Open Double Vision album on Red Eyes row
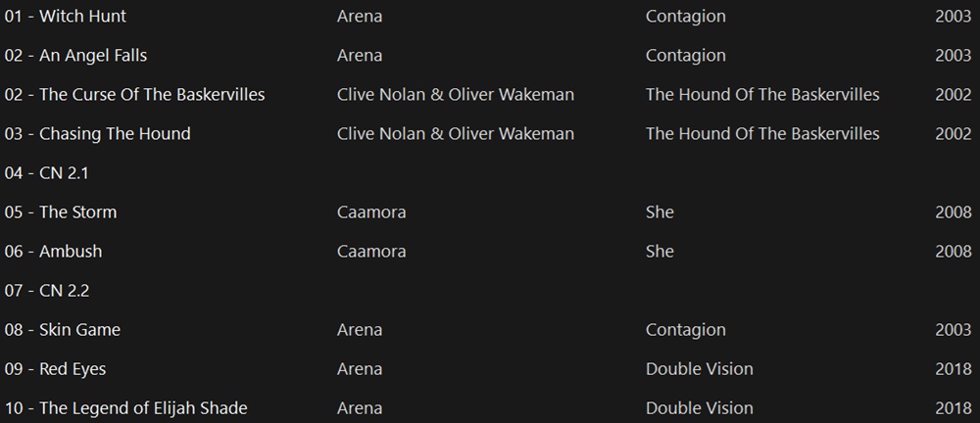This screenshot has height=423, width=980. click(x=700, y=369)
